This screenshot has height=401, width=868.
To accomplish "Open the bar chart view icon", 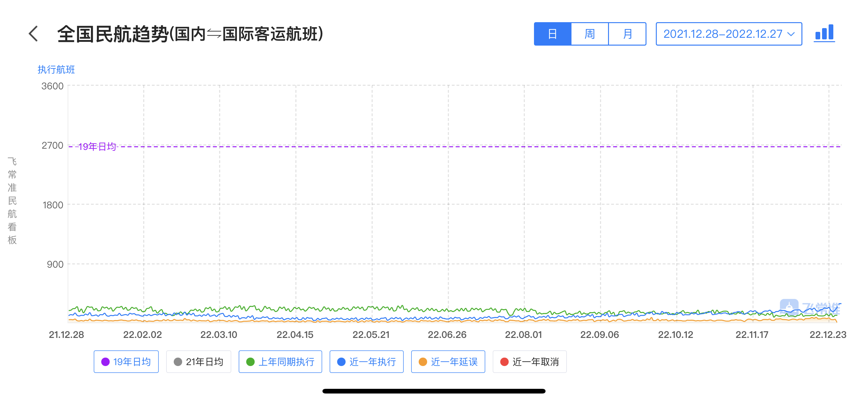I will 824,33.
